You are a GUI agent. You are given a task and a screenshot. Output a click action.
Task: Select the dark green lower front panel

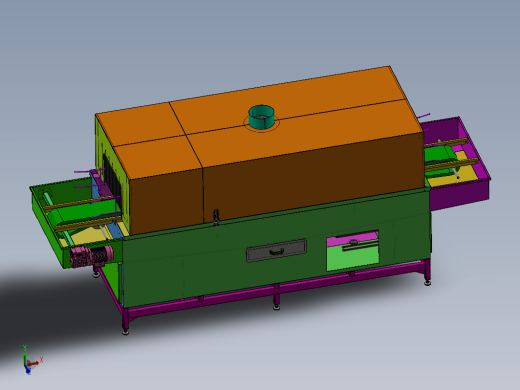[x=277, y=247]
